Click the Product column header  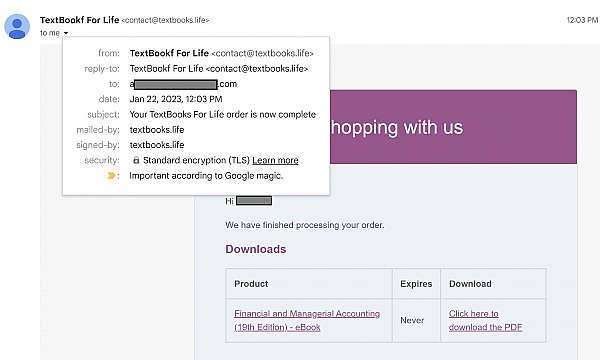251,284
